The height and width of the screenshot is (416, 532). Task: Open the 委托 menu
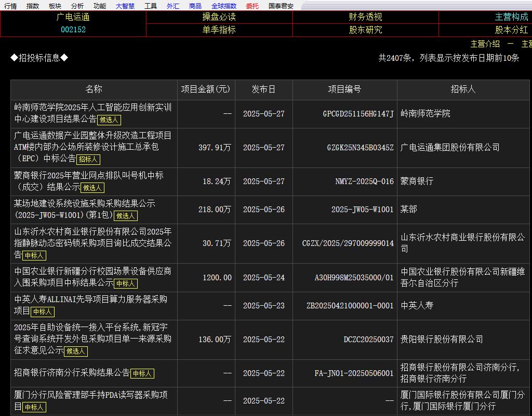click(x=252, y=6)
